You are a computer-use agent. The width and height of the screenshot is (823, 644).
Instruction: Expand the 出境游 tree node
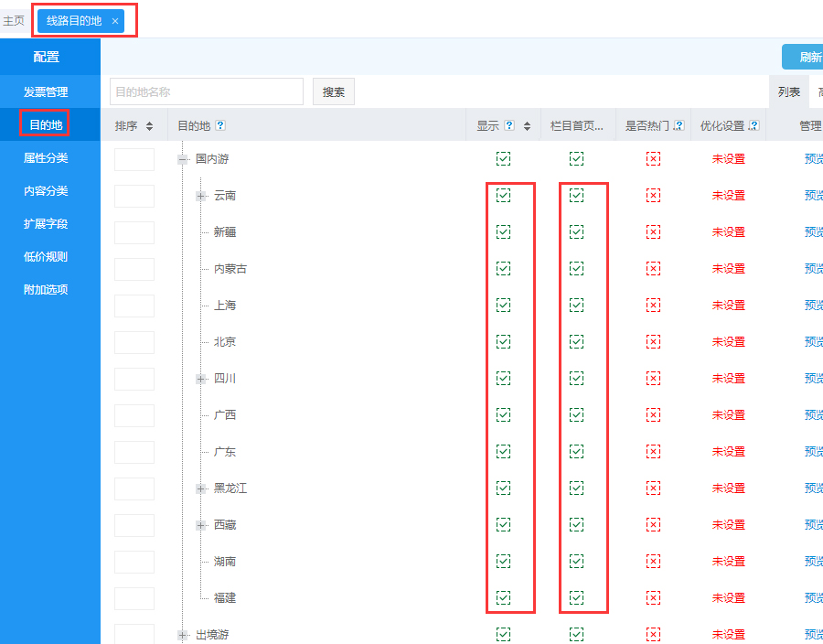(x=183, y=634)
